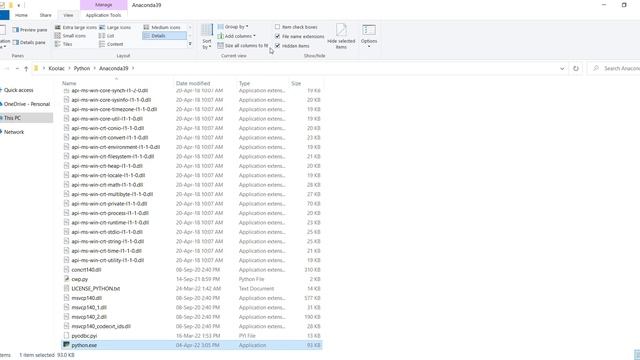Open the Share ribbon tab
640x360 pixels.
pos(45,15)
